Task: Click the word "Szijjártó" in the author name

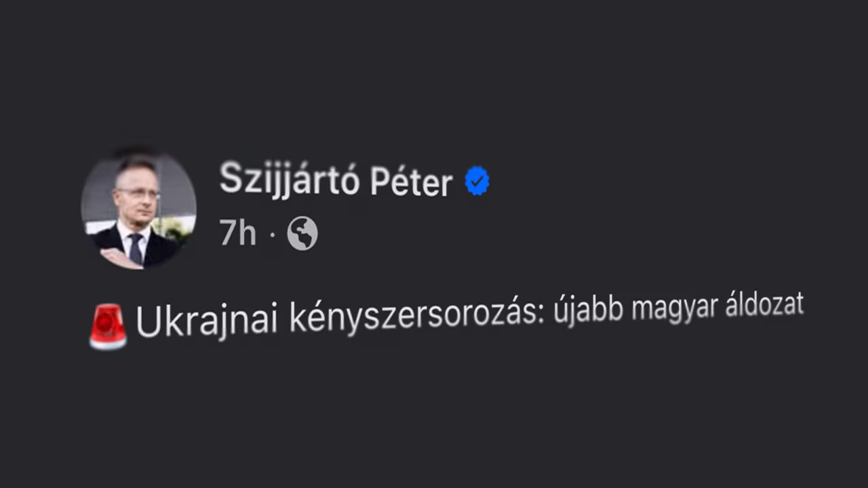Action: (289, 180)
